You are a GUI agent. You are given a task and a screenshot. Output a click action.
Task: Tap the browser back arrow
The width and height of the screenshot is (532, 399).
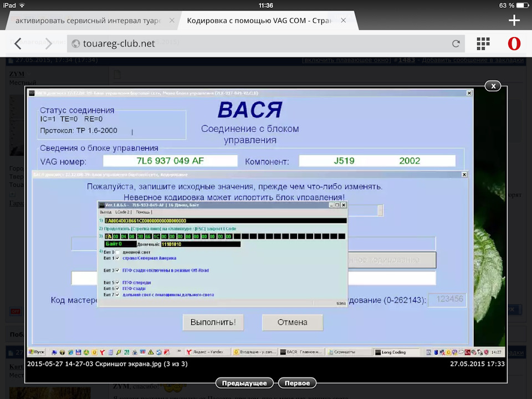coord(18,44)
